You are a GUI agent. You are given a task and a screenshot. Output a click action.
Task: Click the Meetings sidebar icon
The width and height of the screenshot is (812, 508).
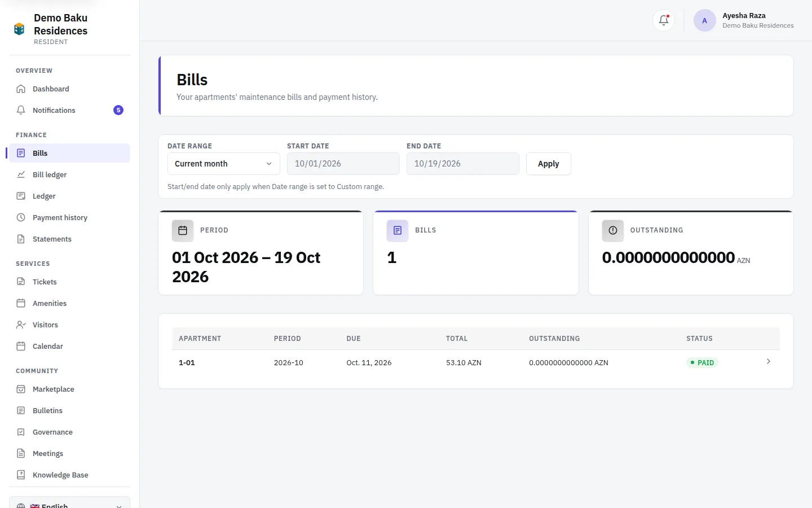coord(21,453)
